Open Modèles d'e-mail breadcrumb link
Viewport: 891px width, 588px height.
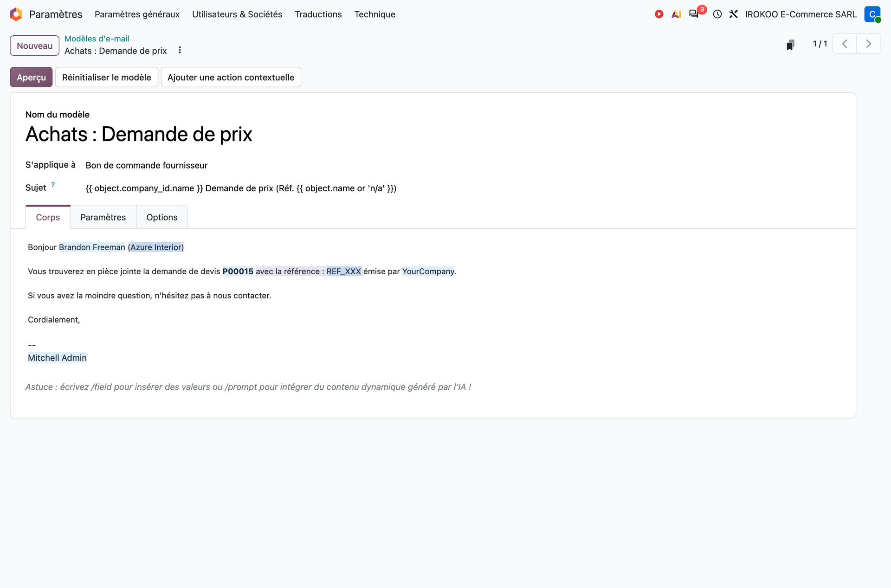point(97,39)
